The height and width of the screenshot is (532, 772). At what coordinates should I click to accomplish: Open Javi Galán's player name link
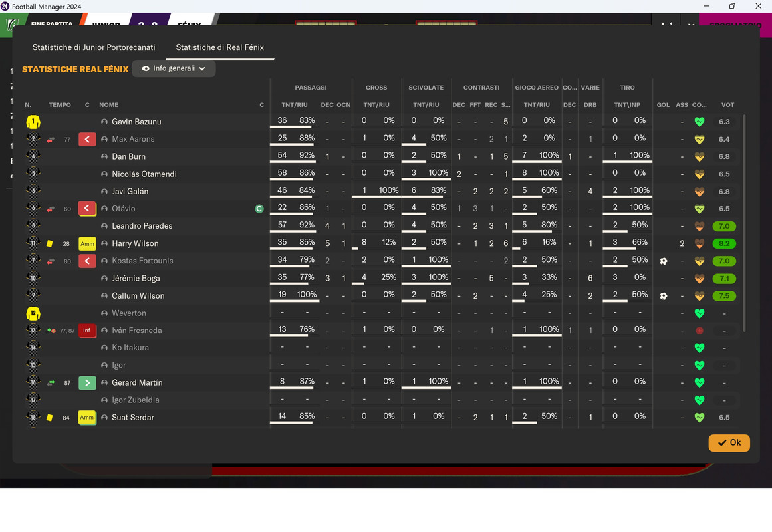tap(130, 191)
